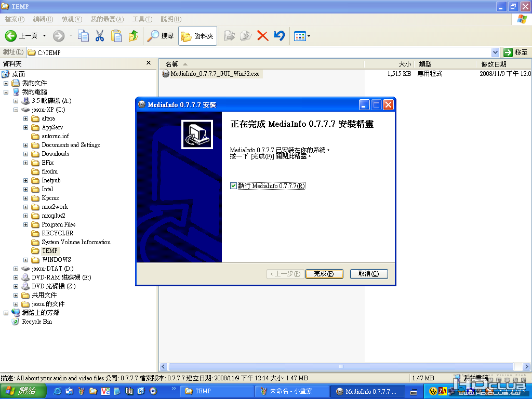This screenshot has width=532, height=399.
Task: Collapse the jason-XP (C:) drive node
Action: pos(16,110)
